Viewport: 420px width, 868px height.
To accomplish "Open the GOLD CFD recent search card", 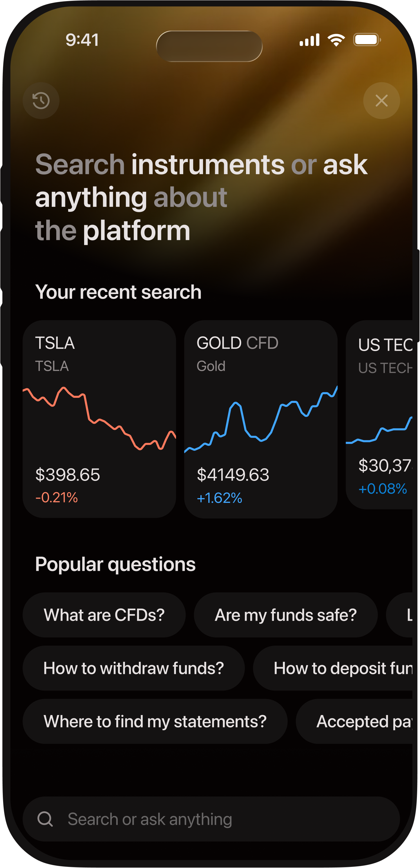I will tap(261, 419).
